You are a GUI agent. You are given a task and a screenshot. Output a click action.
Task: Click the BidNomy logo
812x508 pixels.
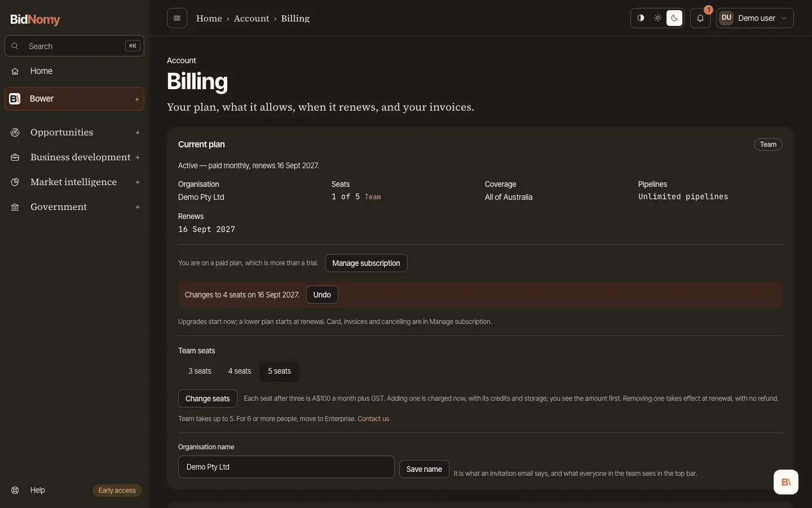click(35, 19)
